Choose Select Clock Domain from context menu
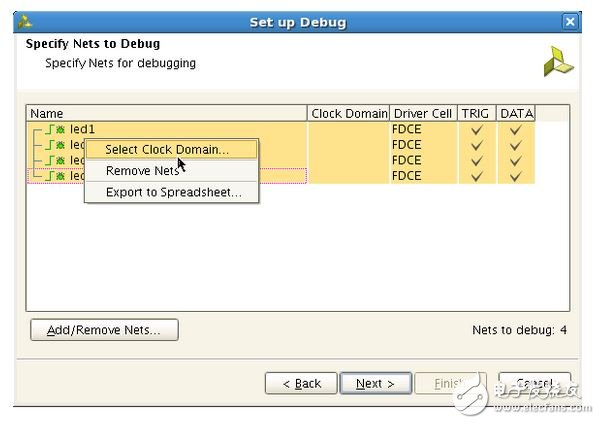This screenshot has height=424, width=600. [x=167, y=150]
